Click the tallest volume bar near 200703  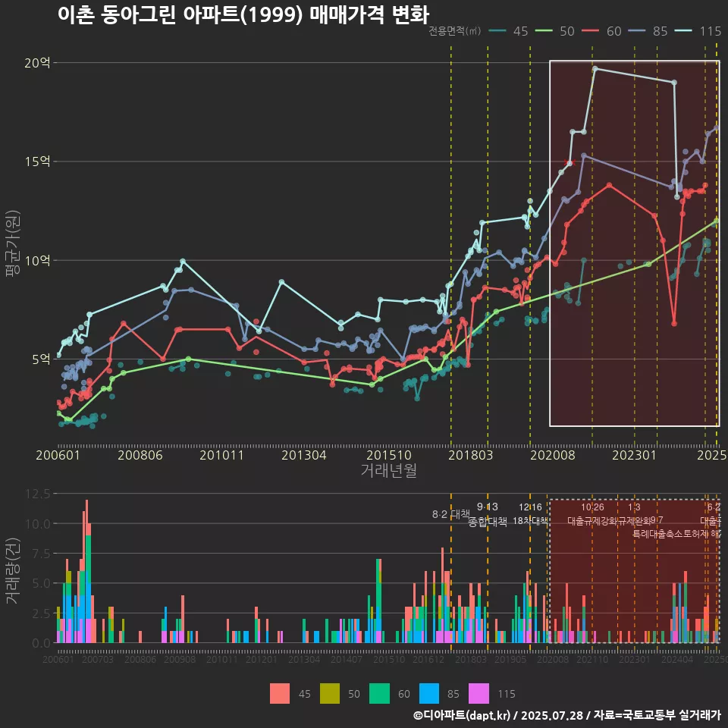[86, 571]
